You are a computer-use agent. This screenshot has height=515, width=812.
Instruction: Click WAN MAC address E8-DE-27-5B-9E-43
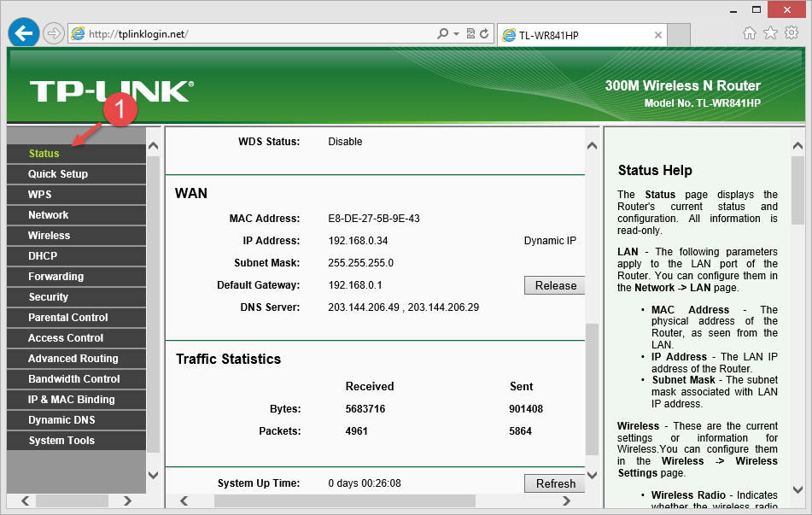click(374, 219)
